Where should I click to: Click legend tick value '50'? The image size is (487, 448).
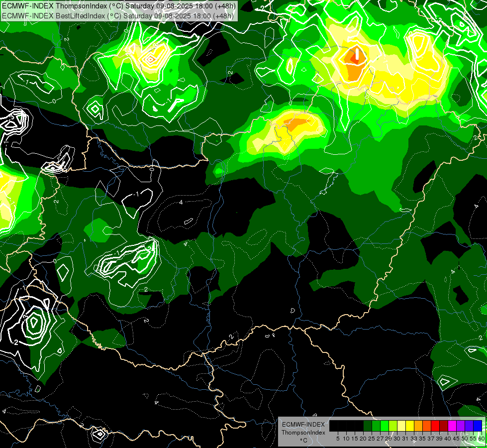coord(465,439)
